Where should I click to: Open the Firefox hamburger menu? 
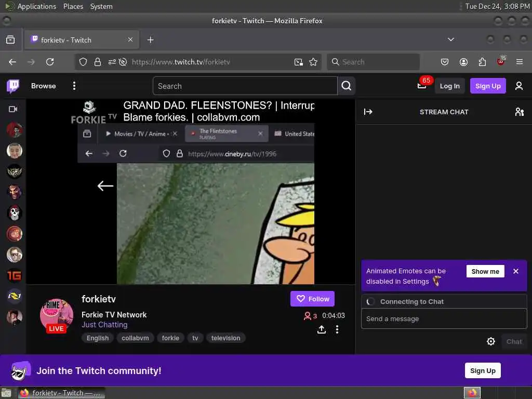[x=520, y=62]
